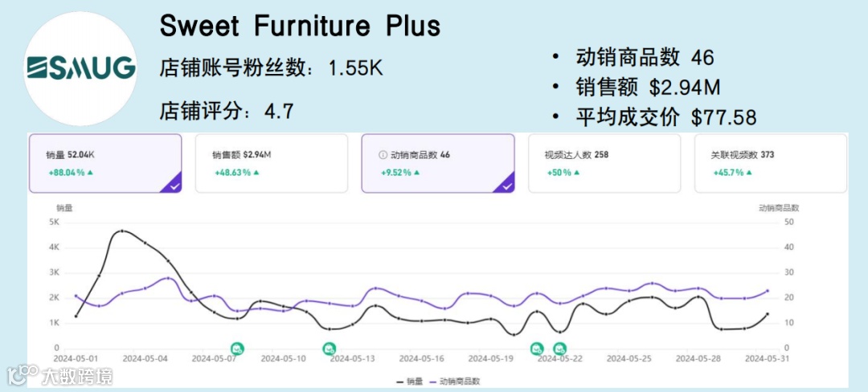Click the purple checkmark badge on the 销量 card

[x=173, y=186]
